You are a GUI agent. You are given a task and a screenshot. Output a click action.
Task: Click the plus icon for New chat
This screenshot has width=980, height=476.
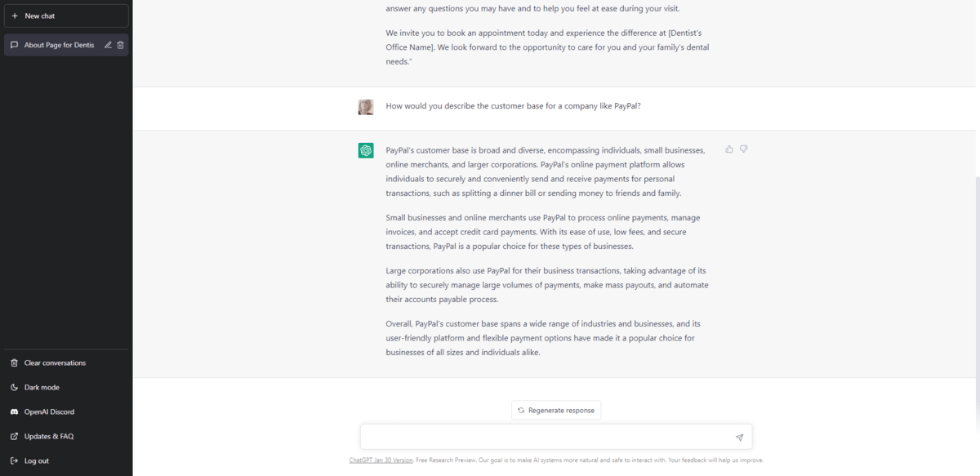(15, 16)
